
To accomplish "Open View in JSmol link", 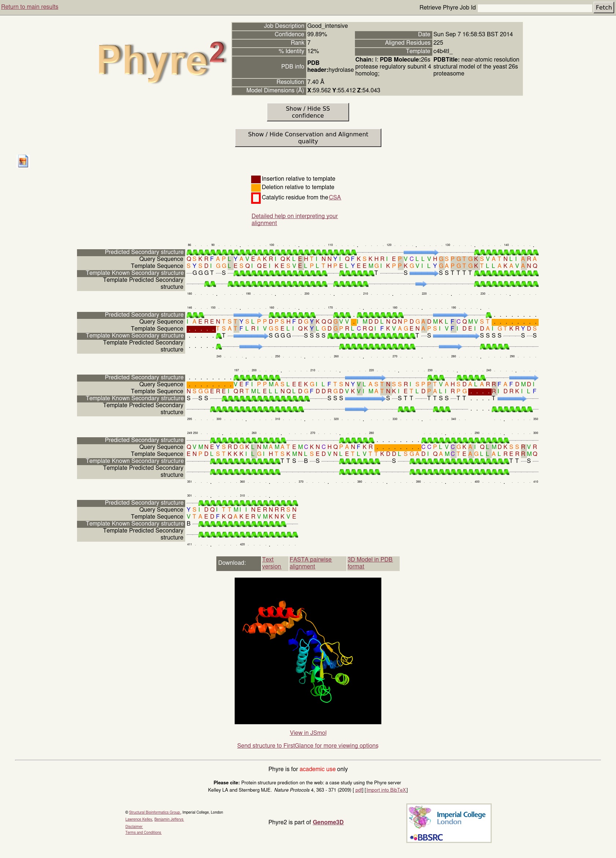I will point(308,733).
